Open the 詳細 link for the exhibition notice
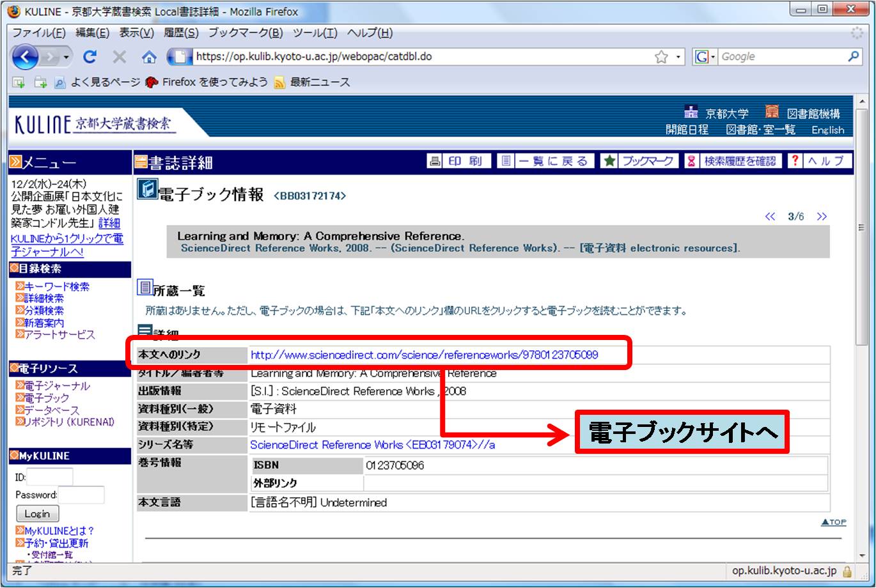 pyautogui.click(x=109, y=223)
